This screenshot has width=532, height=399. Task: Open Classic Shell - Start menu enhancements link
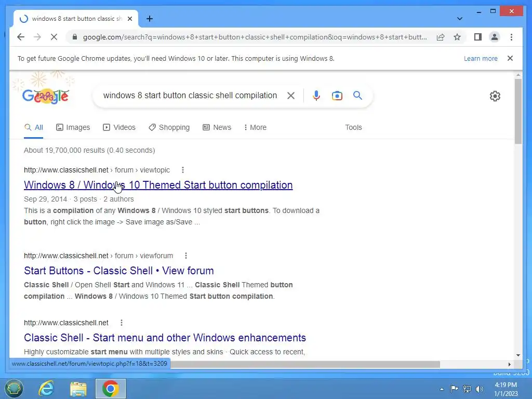(x=165, y=338)
